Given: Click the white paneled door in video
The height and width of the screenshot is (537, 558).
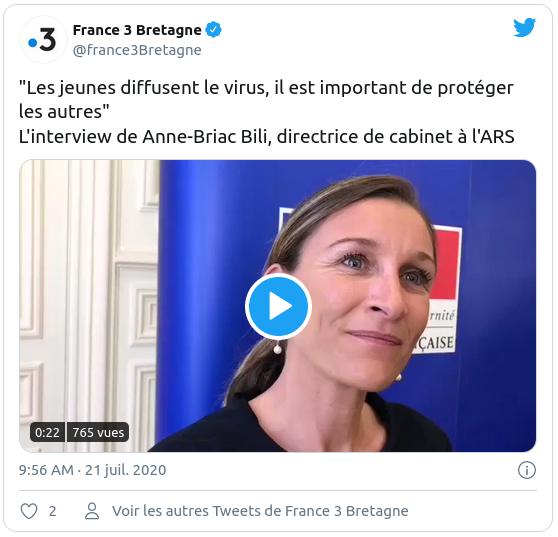Looking at the screenshot, I should click(89, 306).
